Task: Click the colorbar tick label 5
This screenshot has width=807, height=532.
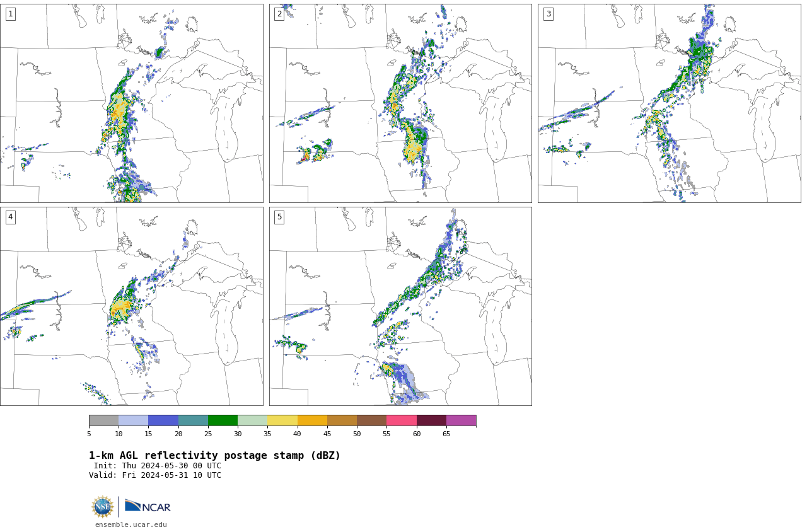Action: (x=89, y=434)
